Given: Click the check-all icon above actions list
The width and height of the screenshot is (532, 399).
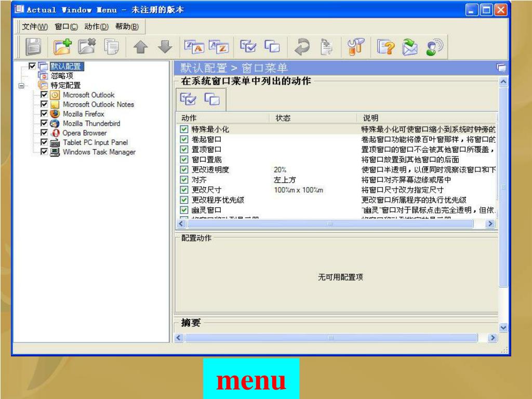Looking at the screenshot, I should click(x=188, y=99).
